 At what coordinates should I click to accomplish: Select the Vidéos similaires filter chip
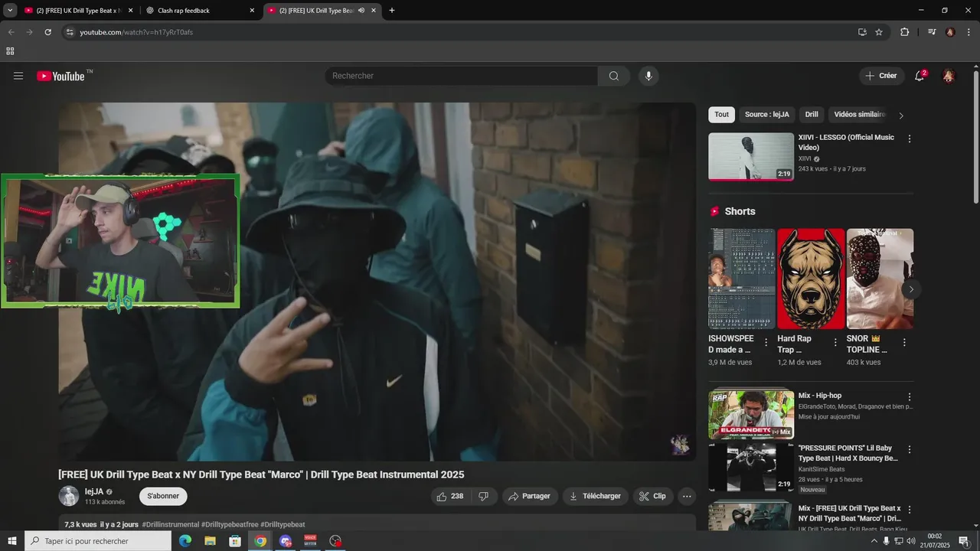pos(860,115)
